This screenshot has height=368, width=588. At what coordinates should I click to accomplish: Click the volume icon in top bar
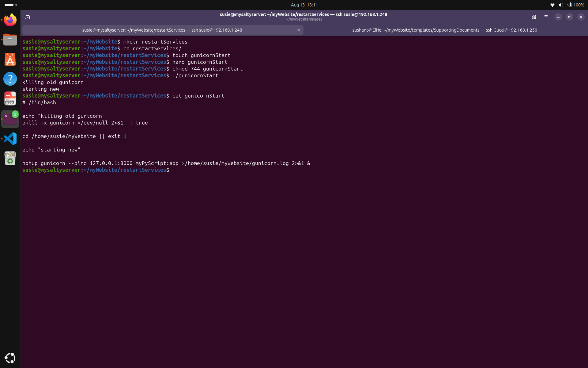click(561, 5)
